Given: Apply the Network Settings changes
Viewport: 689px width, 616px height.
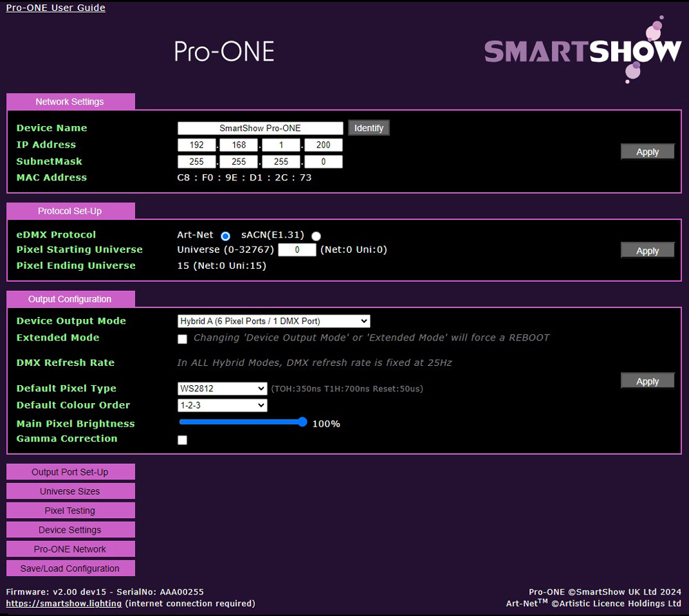Looking at the screenshot, I should 647,152.
